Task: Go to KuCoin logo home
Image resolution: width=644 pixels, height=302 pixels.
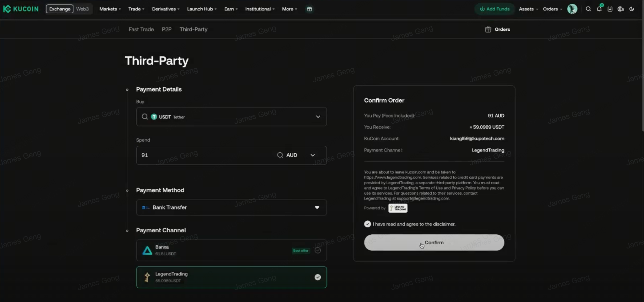Action: click(x=21, y=9)
